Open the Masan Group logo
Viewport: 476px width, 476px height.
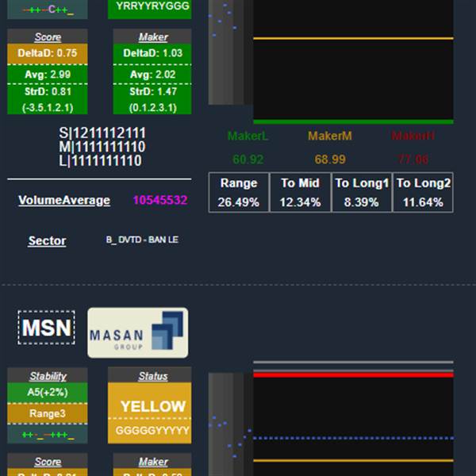[x=138, y=332]
